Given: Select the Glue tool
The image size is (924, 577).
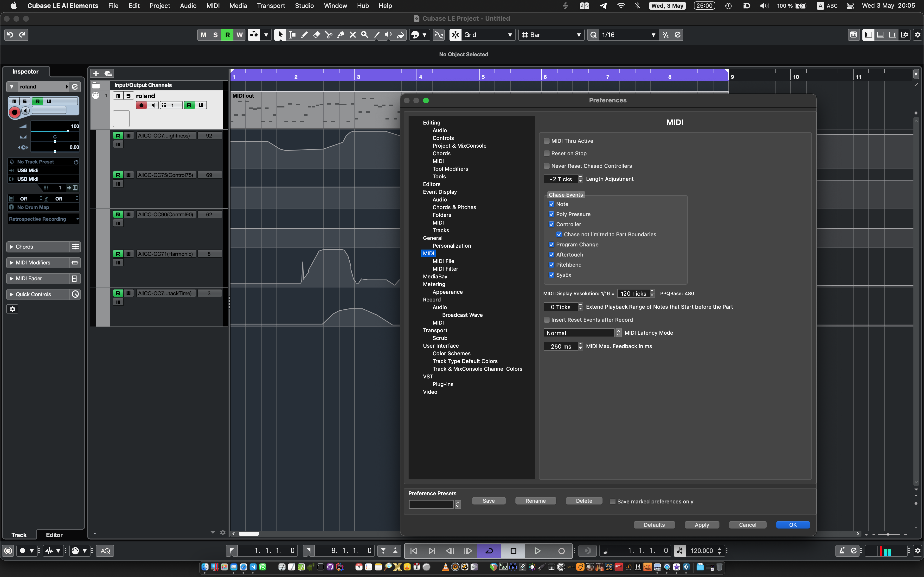Looking at the screenshot, I should pyautogui.click(x=340, y=35).
